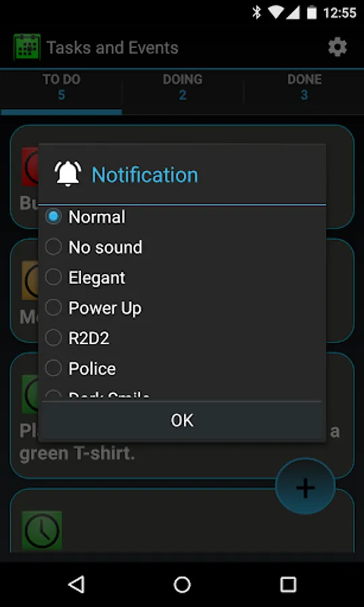Switch to the TO DO tab
The width and height of the screenshot is (364, 607).
(61, 87)
